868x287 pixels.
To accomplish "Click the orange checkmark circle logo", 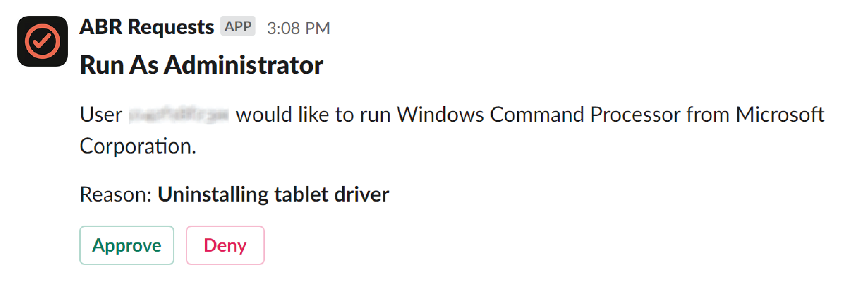I will click(x=43, y=41).
